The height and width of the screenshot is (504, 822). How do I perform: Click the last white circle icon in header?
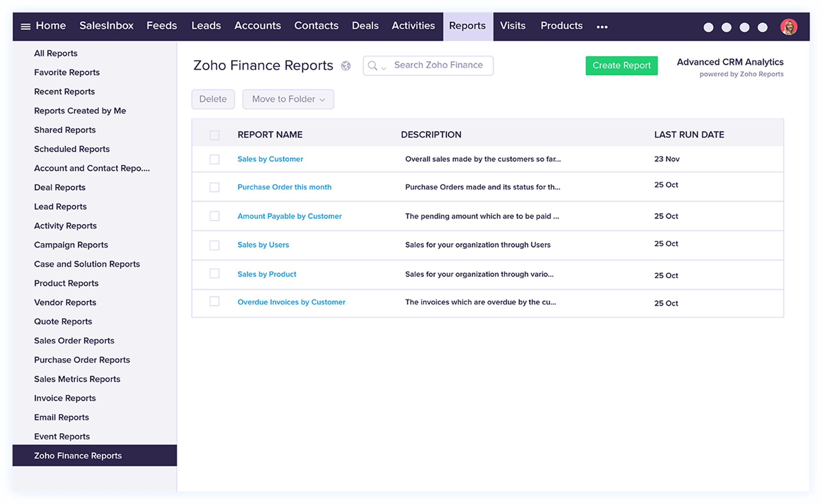[762, 27]
